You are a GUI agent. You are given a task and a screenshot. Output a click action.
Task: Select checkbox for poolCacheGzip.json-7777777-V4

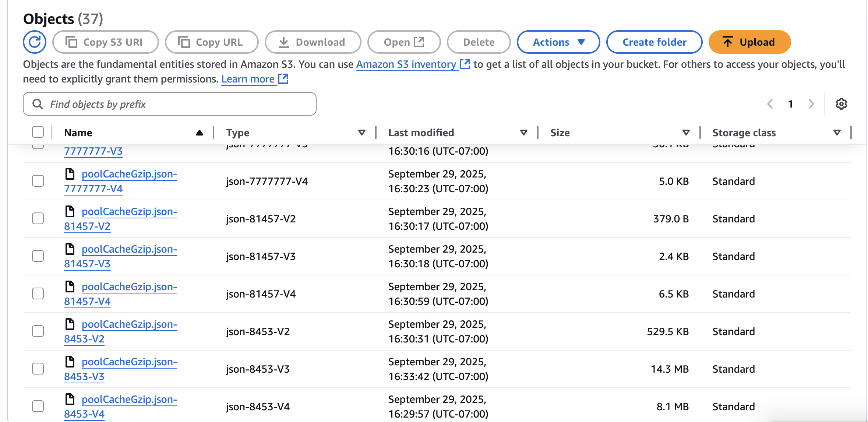tap(38, 181)
